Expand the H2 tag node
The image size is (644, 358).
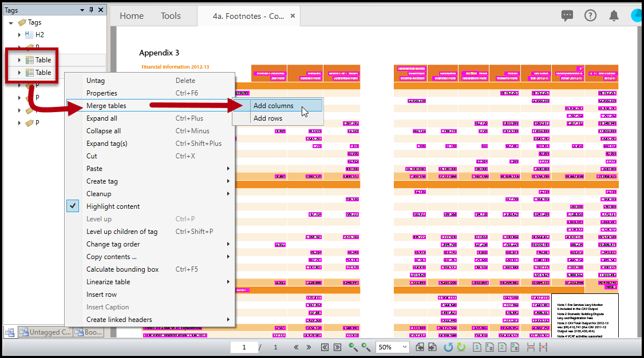click(19, 35)
